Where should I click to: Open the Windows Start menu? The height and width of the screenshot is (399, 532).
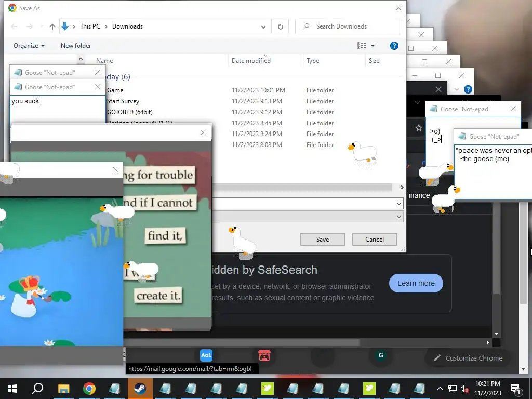click(12, 389)
